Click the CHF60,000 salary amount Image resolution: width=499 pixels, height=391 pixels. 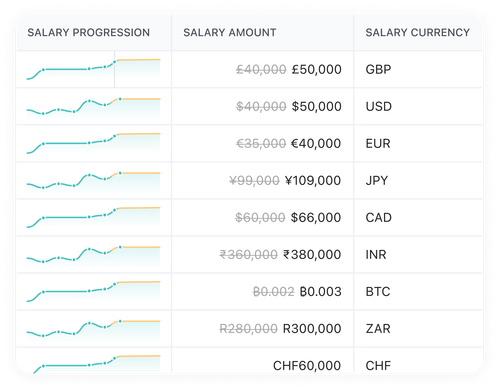[x=307, y=366]
